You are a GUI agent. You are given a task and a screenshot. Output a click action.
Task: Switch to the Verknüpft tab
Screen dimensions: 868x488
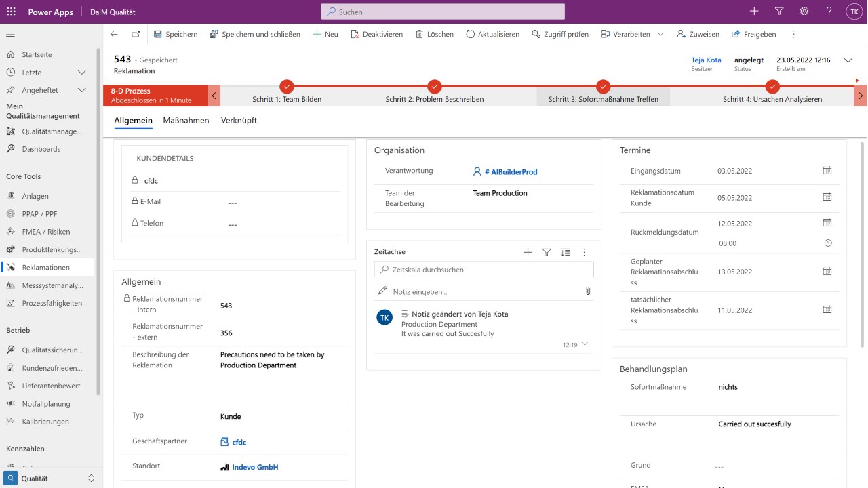tap(239, 121)
